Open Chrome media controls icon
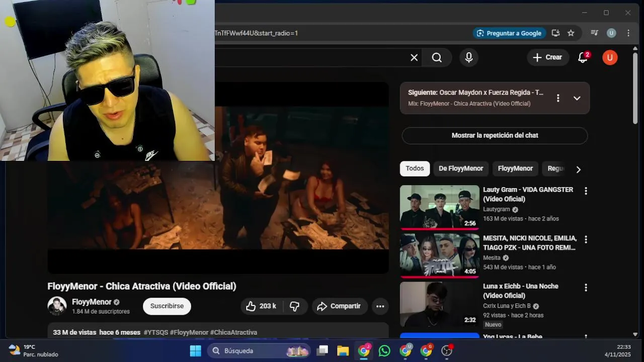 pos(594,33)
